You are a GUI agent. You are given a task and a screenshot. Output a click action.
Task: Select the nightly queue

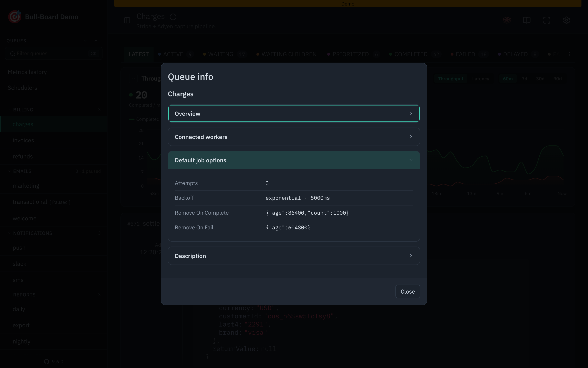click(54, 341)
